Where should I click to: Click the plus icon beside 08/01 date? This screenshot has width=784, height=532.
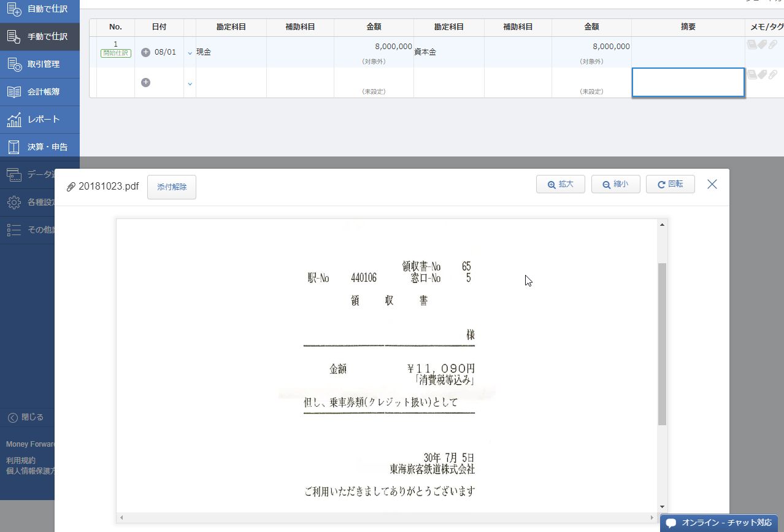[145, 52]
